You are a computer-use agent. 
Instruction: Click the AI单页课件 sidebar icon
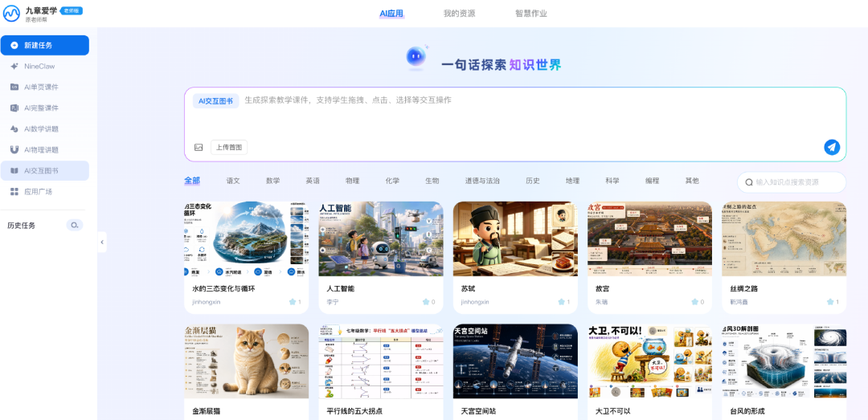click(14, 87)
